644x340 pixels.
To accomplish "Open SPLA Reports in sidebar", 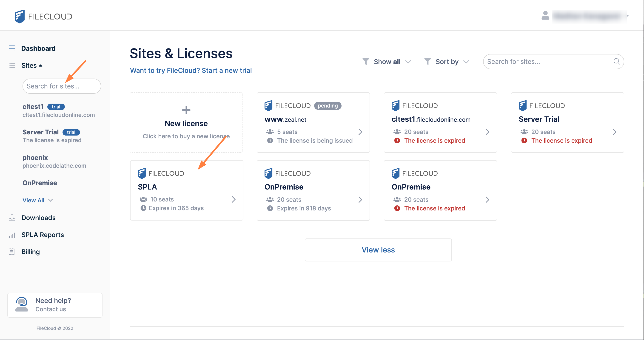I will coord(43,235).
